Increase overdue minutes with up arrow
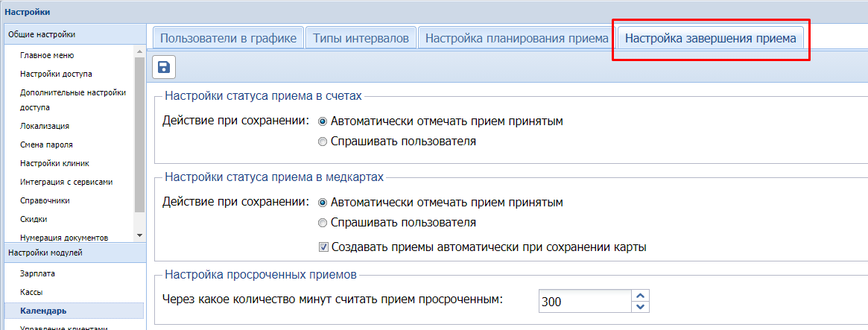Image resolution: width=868 pixels, height=330 pixels. (x=641, y=296)
